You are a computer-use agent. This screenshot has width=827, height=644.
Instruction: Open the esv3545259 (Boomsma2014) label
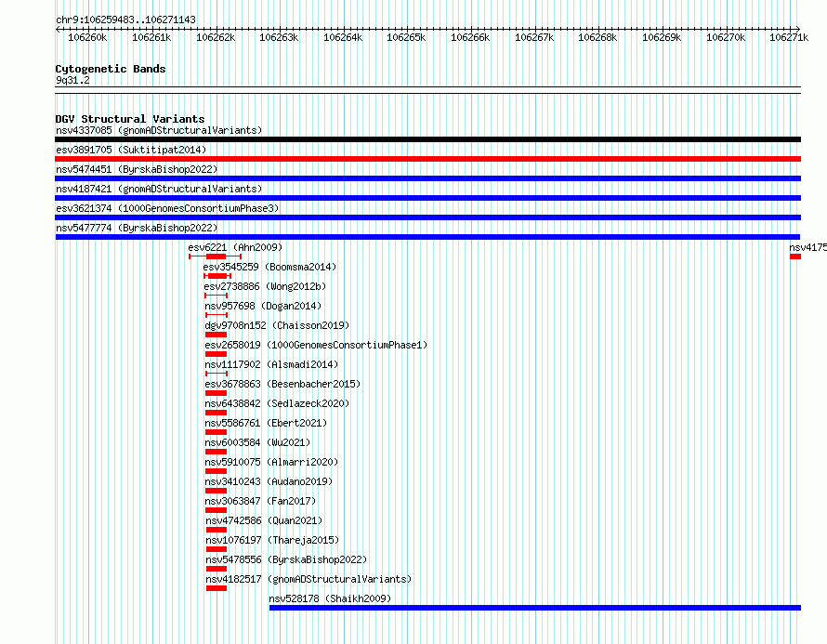(x=269, y=267)
